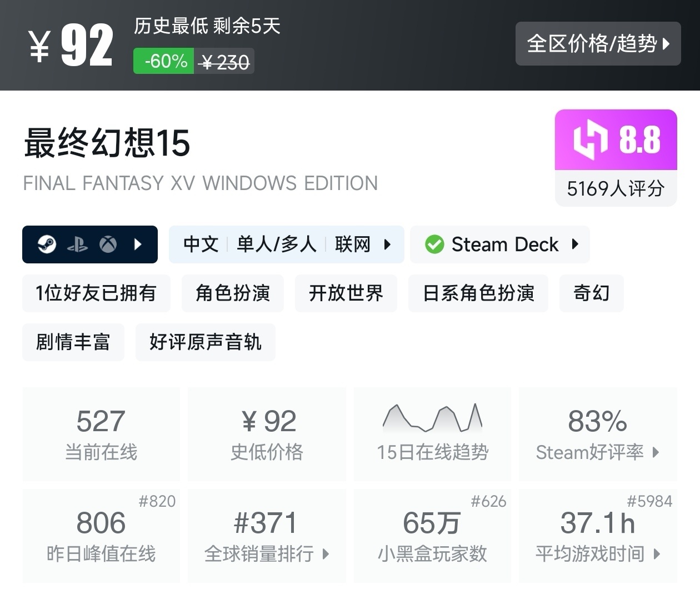Expand language and multiplayer details arrow
The height and width of the screenshot is (594, 700).
(x=387, y=244)
